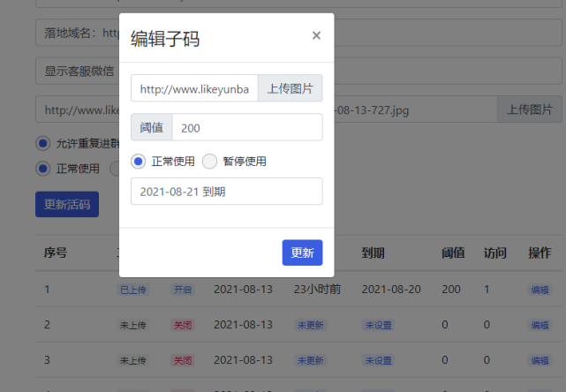
Task: Select 正常使用 radio in the dialog
Action: point(138,162)
